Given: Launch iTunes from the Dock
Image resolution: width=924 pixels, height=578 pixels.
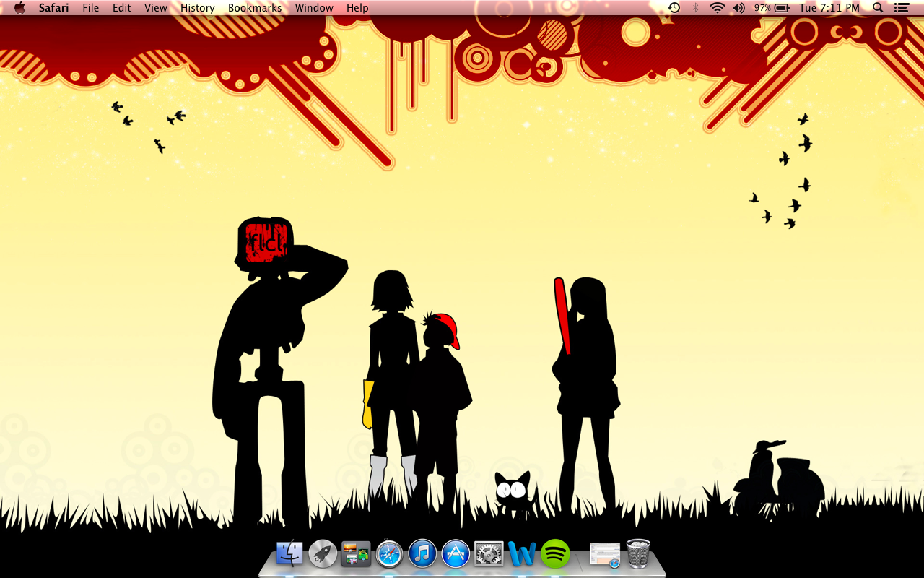Looking at the screenshot, I should (422, 554).
